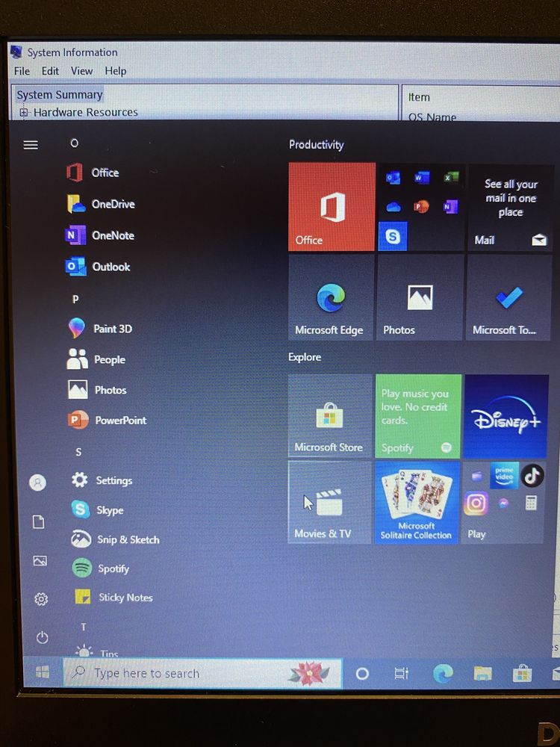Click the Skype icon in the Office folder tile
The width and height of the screenshot is (560, 747).
click(393, 236)
